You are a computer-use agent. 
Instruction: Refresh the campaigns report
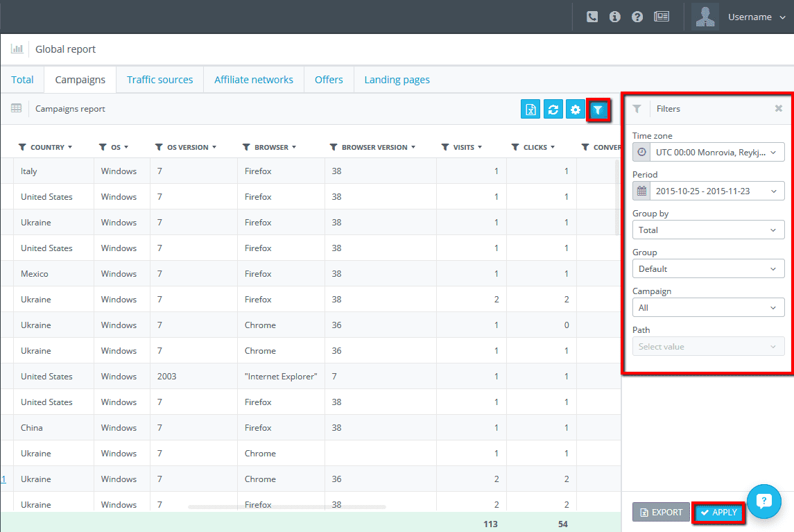(553, 109)
